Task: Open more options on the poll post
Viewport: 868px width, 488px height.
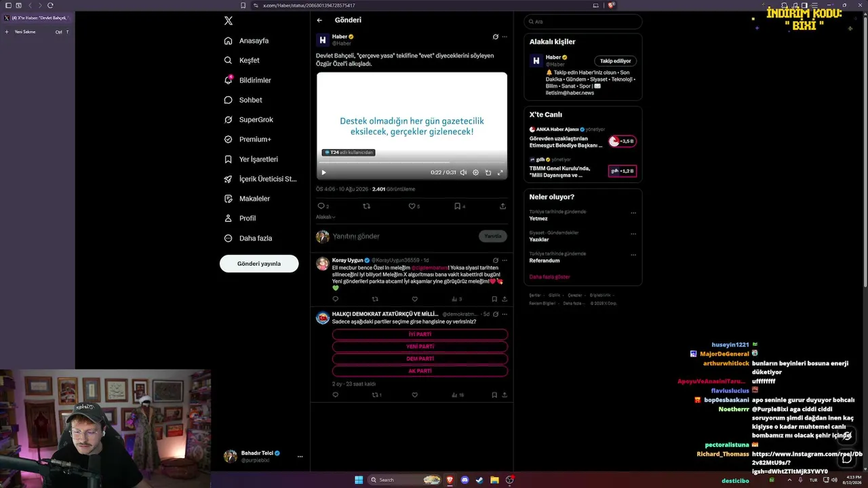Action: [x=504, y=314]
